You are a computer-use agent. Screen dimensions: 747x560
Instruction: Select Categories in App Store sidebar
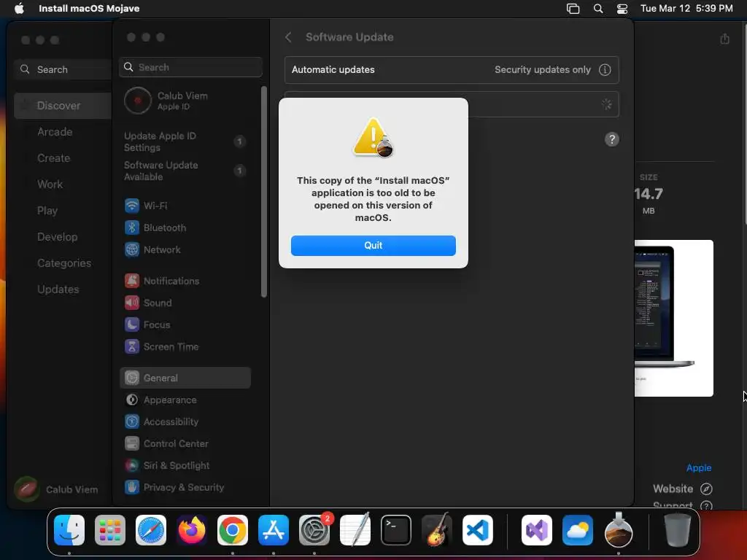(63, 262)
